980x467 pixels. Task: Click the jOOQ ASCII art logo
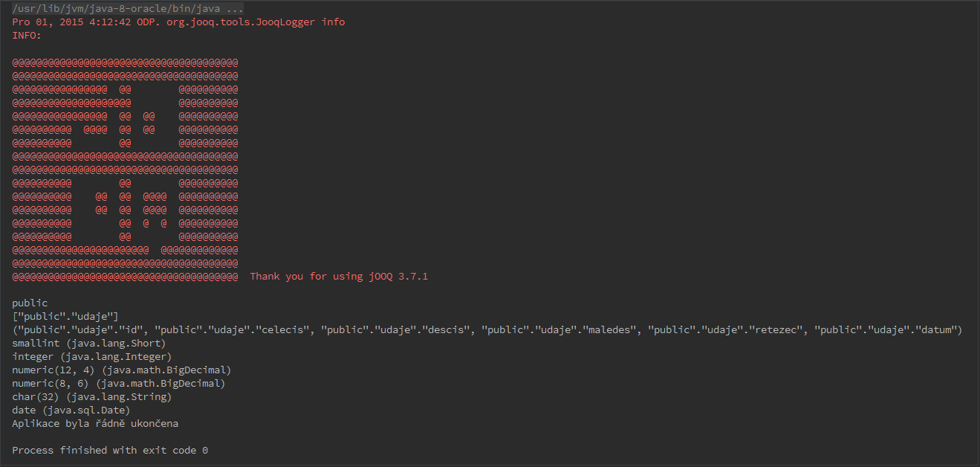click(125, 170)
